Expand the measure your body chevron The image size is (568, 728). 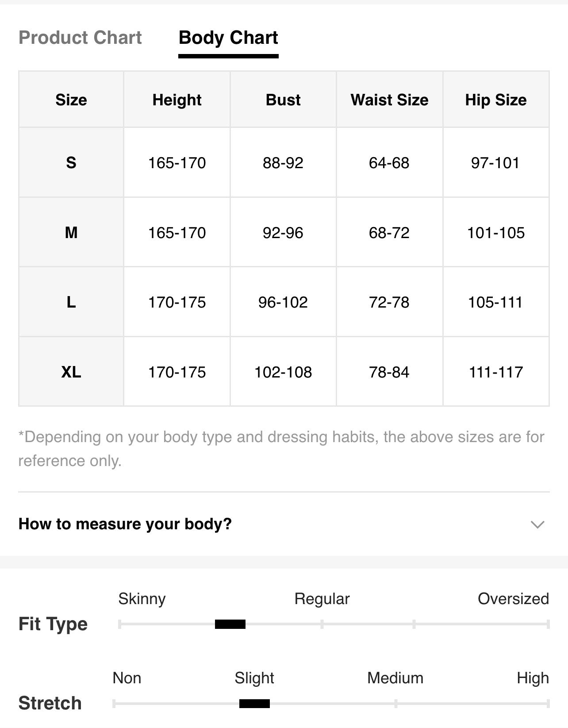coord(537,524)
